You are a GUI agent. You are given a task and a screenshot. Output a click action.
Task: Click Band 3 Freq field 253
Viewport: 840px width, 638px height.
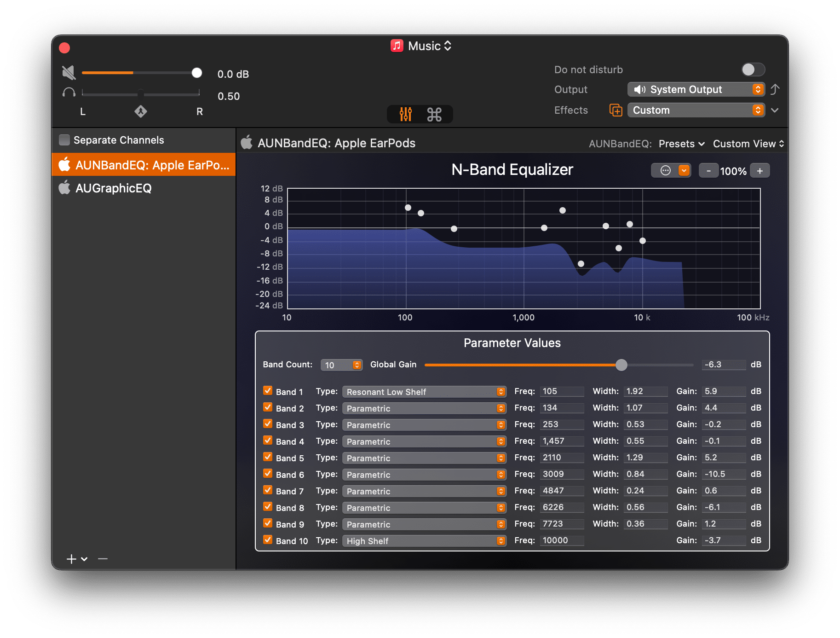(562, 424)
